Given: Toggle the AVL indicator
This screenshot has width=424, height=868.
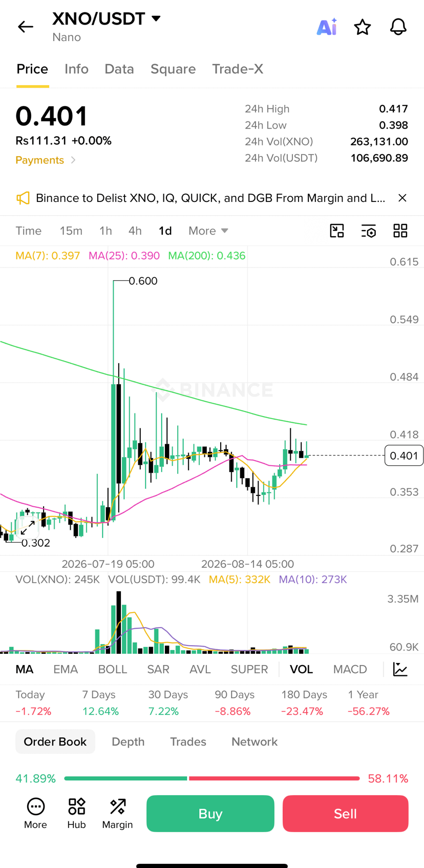Looking at the screenshot, I should tap(200, 669).
